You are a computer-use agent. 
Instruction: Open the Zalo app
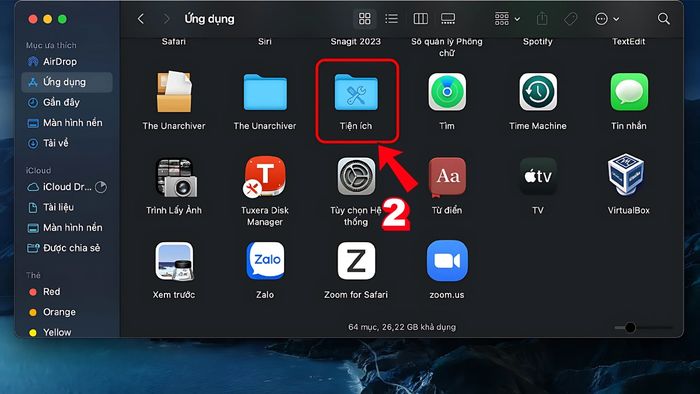pyautogui.click(x=265, y=261)
